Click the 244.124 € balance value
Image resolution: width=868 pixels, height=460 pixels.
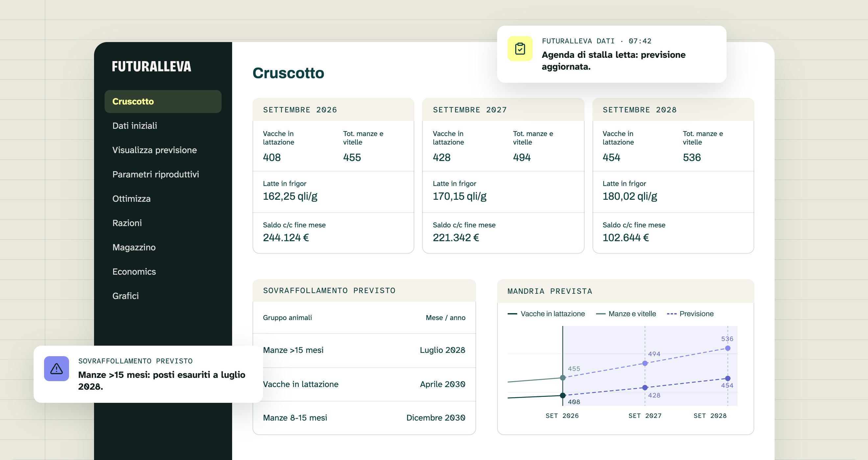pos(286,238)
